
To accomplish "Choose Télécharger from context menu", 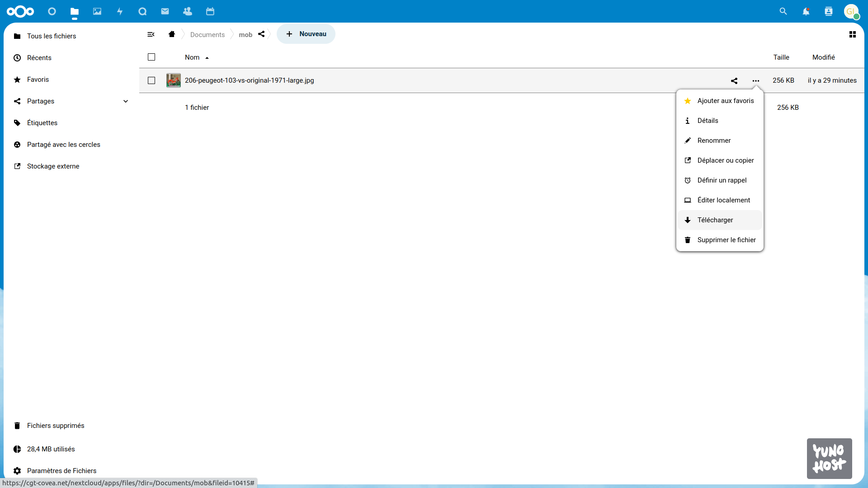I will coord(715,220).
